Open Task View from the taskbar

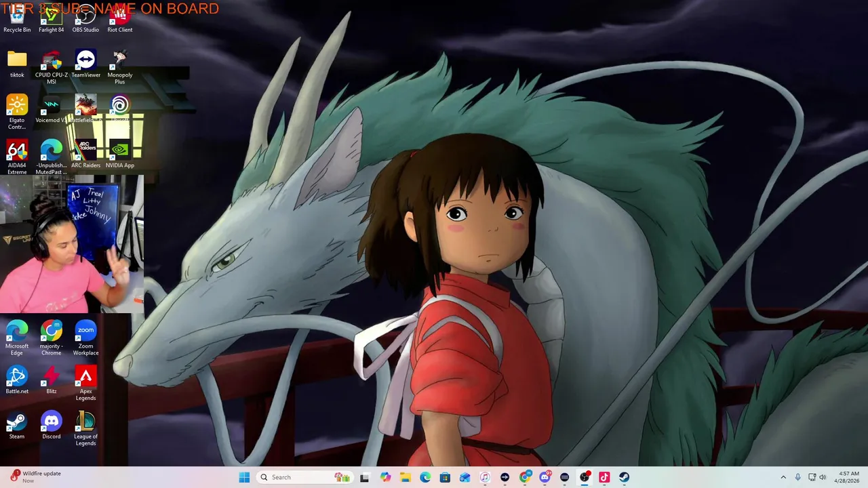pyautogui.click(x=365, y=477)
